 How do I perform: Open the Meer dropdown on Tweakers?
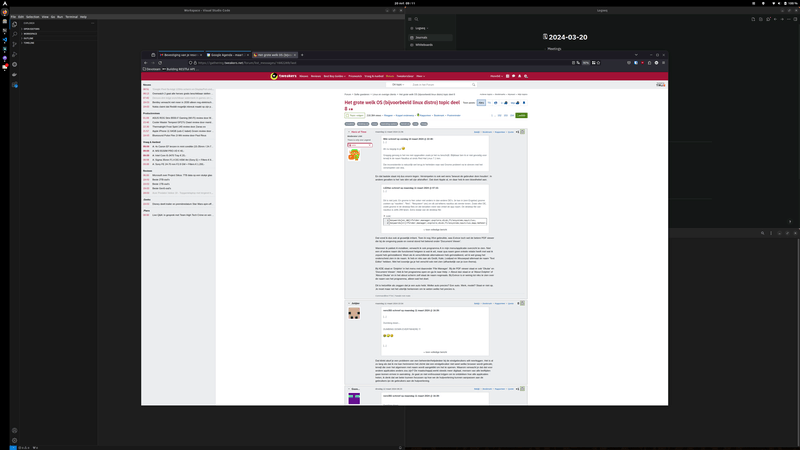420,76
